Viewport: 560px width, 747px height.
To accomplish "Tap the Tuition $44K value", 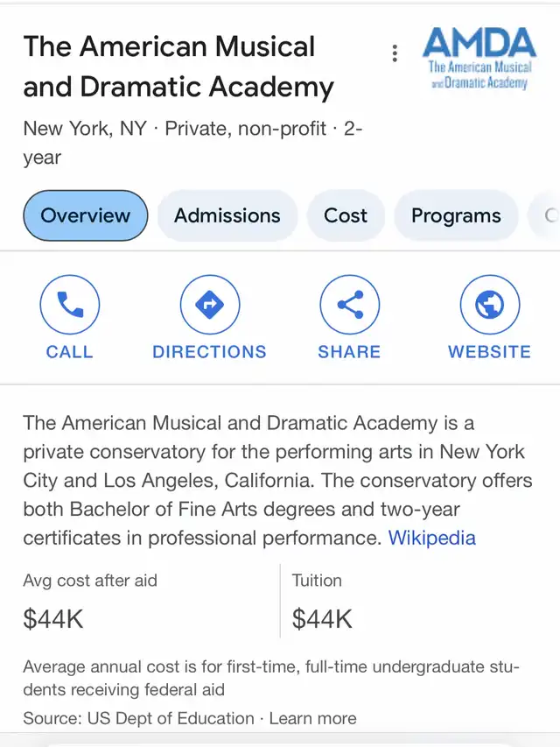I will (x=322, y=619).
